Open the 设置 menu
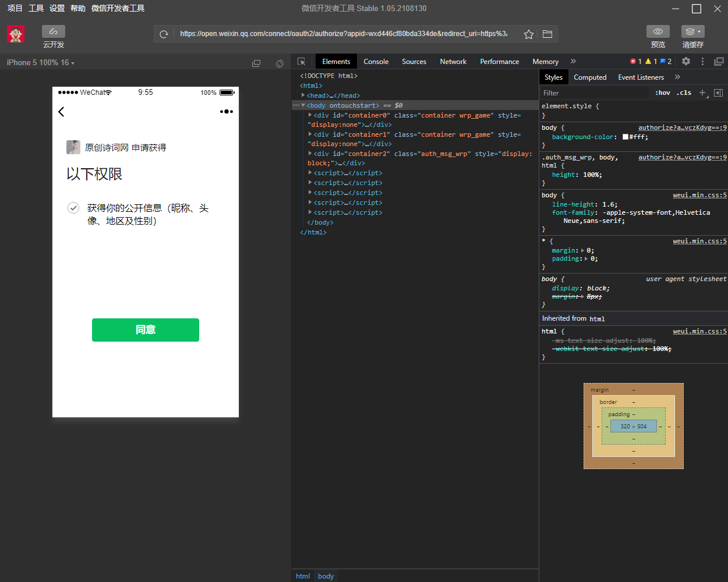This screenshot has height=582, width=728. (57, 8)
